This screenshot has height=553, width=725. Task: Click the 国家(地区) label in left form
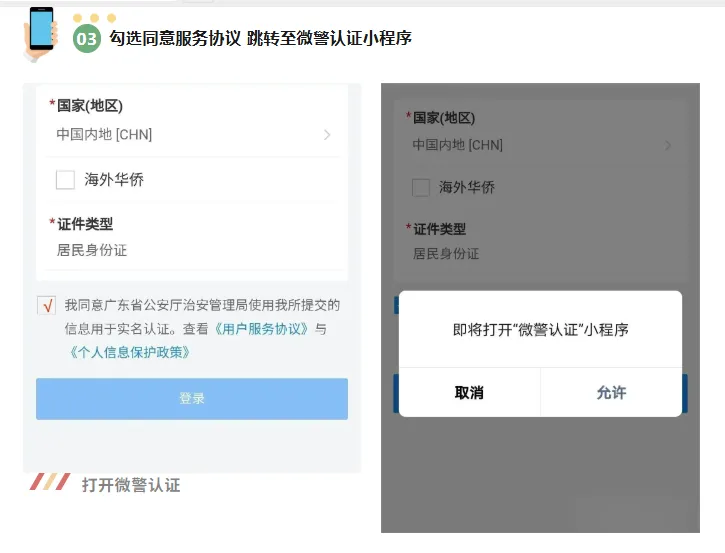[x=90, y=106]
